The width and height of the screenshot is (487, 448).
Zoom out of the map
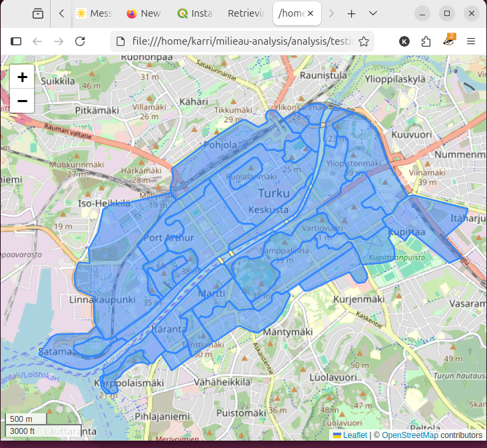coord(22,101)
